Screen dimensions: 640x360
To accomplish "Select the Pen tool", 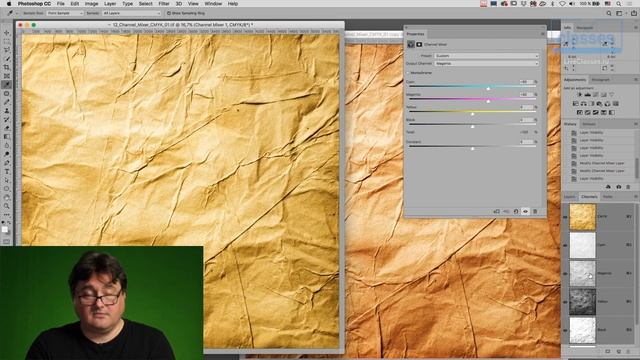I will tap(7, 163).
